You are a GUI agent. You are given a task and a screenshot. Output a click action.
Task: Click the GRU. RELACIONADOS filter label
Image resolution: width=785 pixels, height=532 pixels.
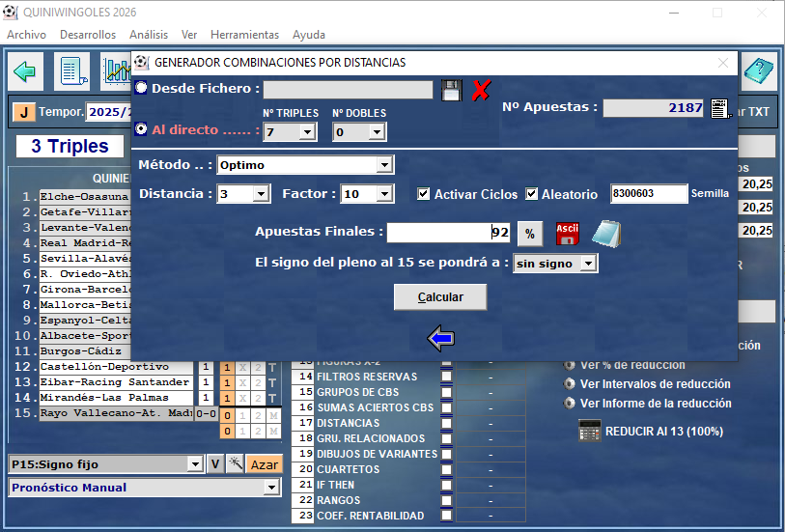pyautogui.click(x=371, y=438)
